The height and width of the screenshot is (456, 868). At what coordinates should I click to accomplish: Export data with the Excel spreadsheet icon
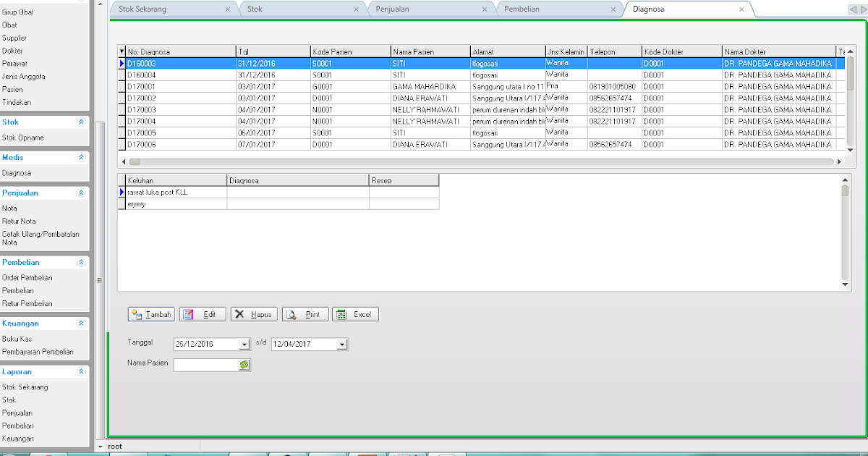click(342, 314)
